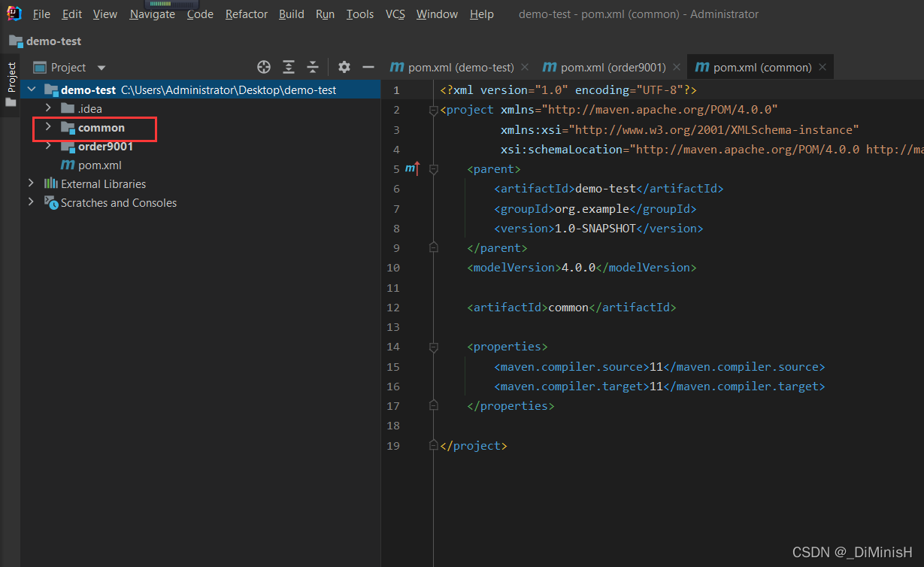Open the Edit menu
Image resolution: width=924 pixels, height=567 pixels.
point(72,14)
